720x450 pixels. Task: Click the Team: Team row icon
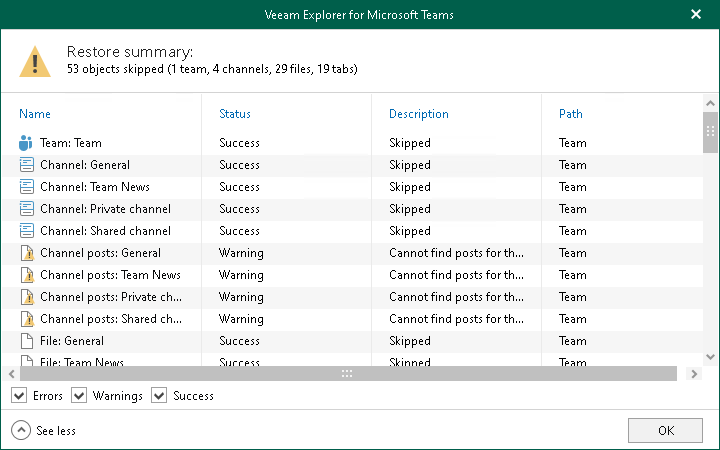click(26, 143)
